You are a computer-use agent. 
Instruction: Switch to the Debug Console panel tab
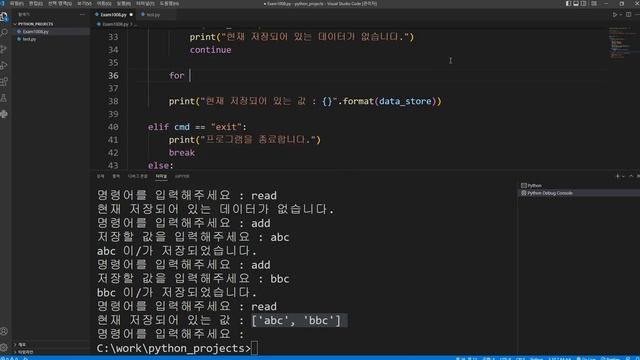click(x=138, y=176)
